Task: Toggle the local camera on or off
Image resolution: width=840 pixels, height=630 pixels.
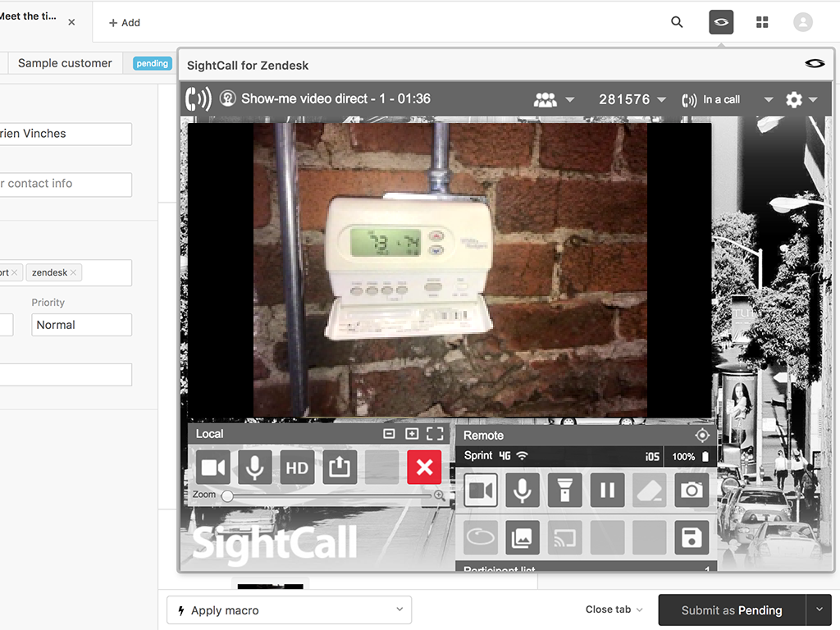Action: pos(212,468)
